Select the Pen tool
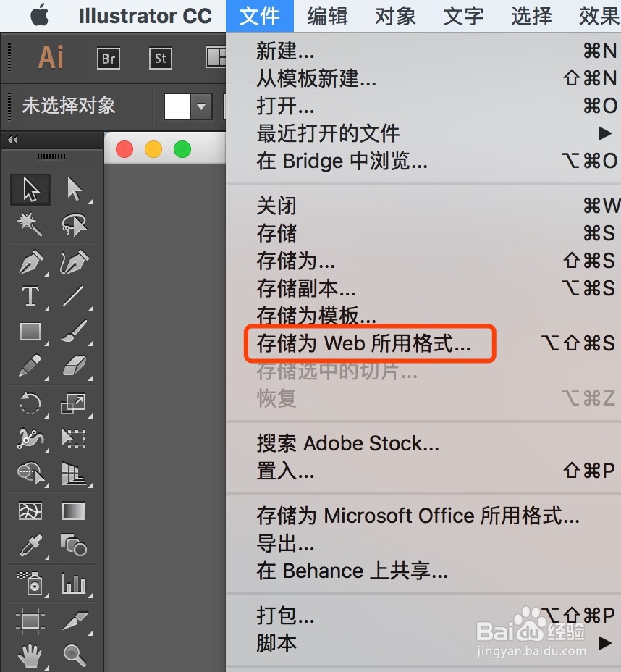Image resolution: width=621 pixels, height=672 pixels. 30,262
